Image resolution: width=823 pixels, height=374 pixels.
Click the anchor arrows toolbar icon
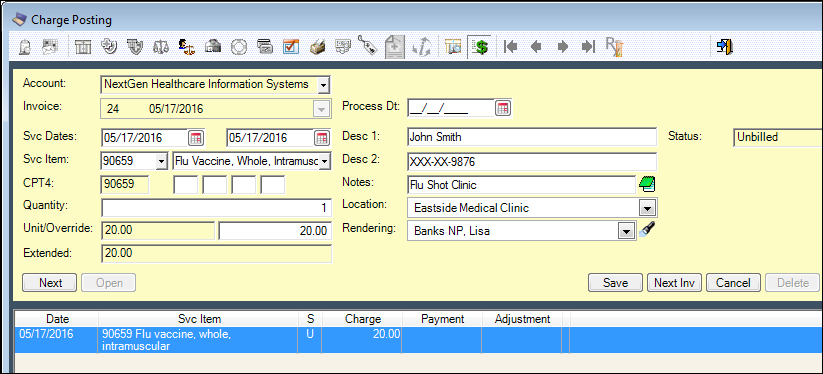coord(421,47)
